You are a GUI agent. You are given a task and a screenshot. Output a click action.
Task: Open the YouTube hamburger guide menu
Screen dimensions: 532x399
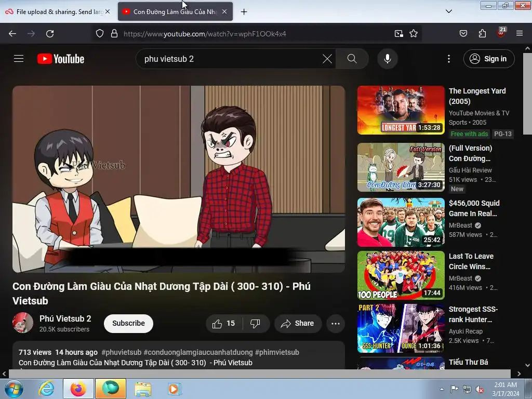coord(19,59)
